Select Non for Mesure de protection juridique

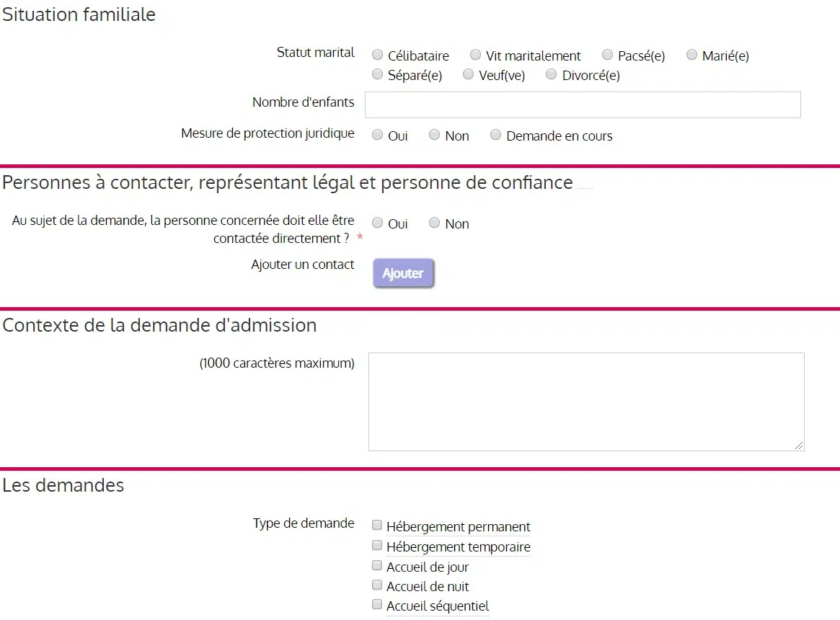point(434,135)
